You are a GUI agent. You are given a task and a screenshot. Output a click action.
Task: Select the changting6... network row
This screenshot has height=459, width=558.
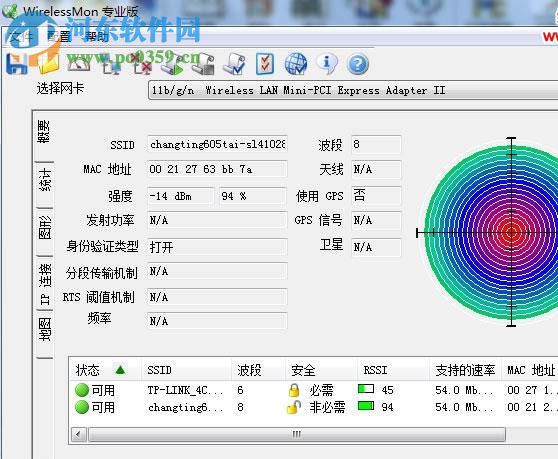[313, 407]
